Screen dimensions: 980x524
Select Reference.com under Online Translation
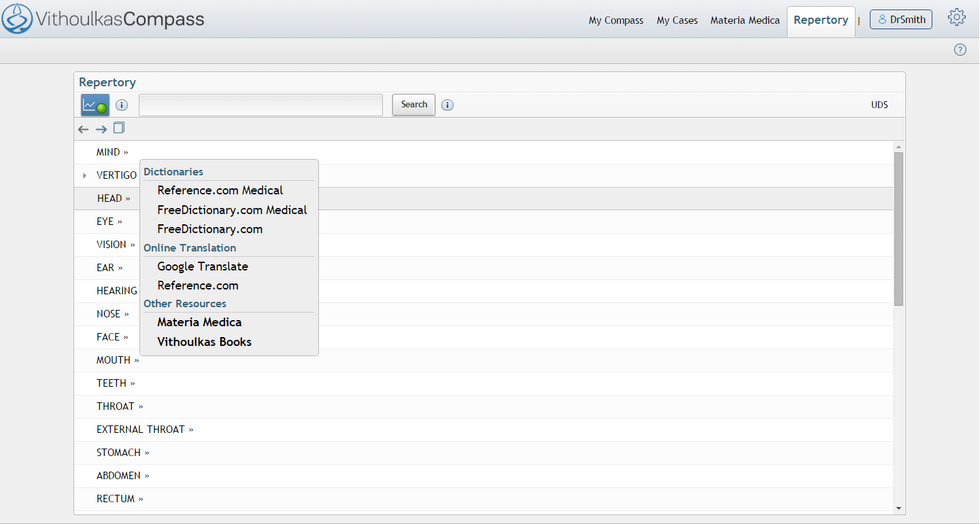pos(198,285)
